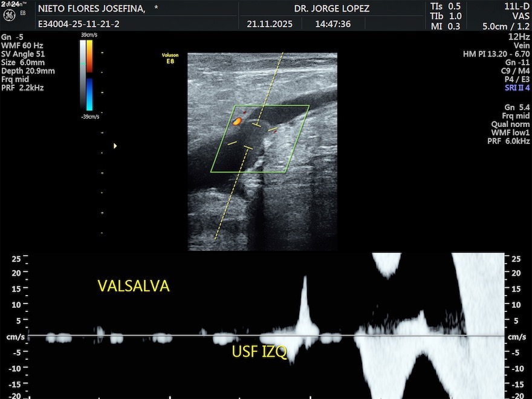This screenshot has width=532, height=399.
Task: Click the orange color flow spot in the vessel
Action: pos(237,122)
